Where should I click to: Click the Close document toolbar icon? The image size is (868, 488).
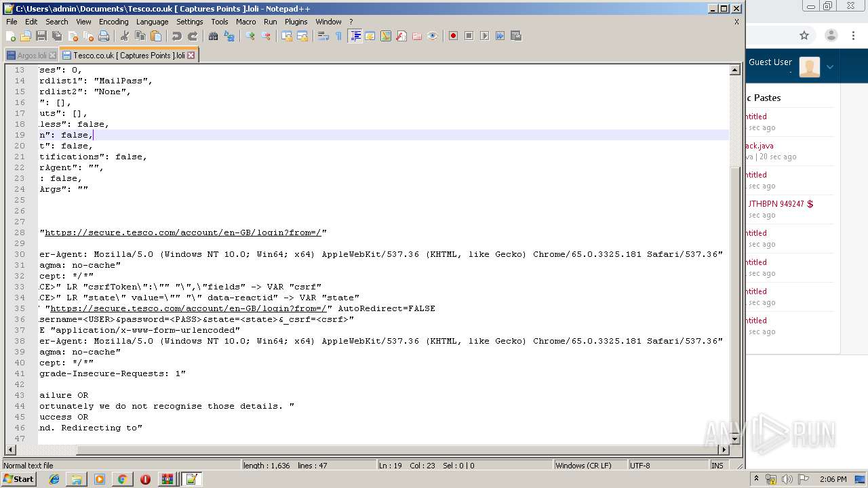pos(73,36)
